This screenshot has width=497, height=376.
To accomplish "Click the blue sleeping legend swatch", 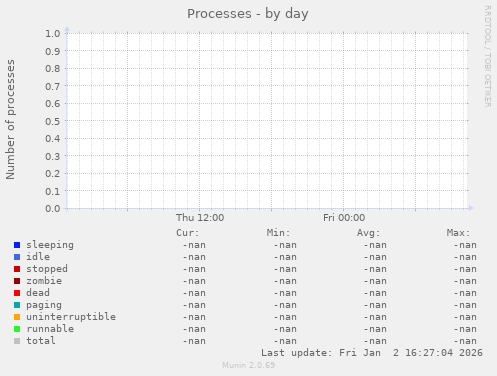I will click(17, 245).
